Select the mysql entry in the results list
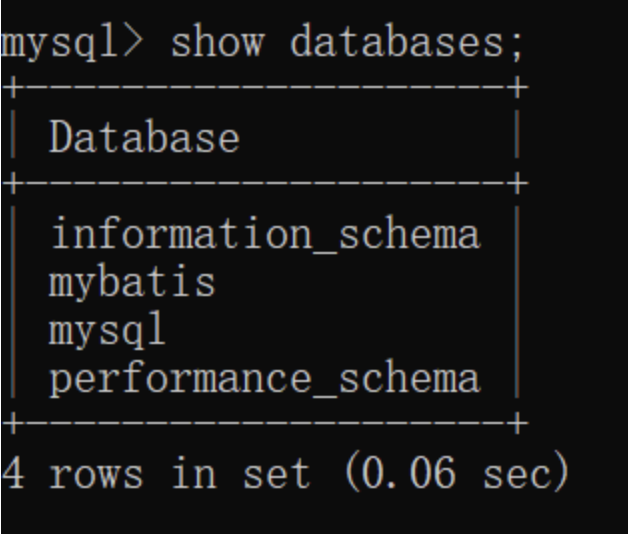 point(107,330)
